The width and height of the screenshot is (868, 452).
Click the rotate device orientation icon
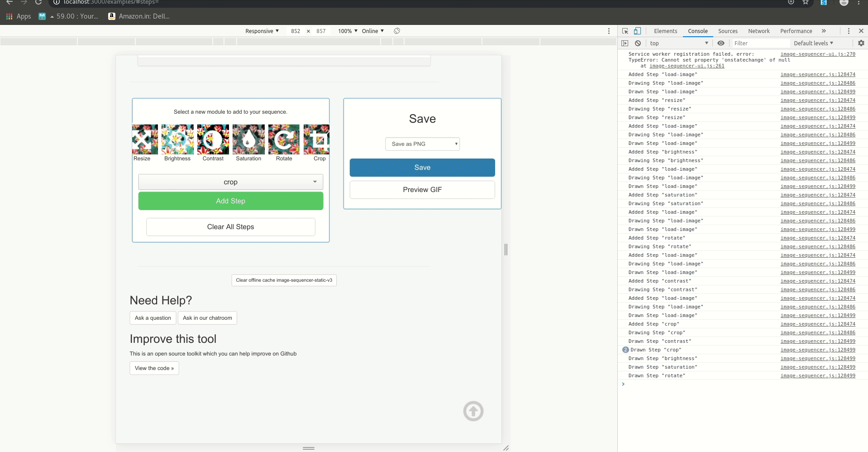(x=397, y=31)
